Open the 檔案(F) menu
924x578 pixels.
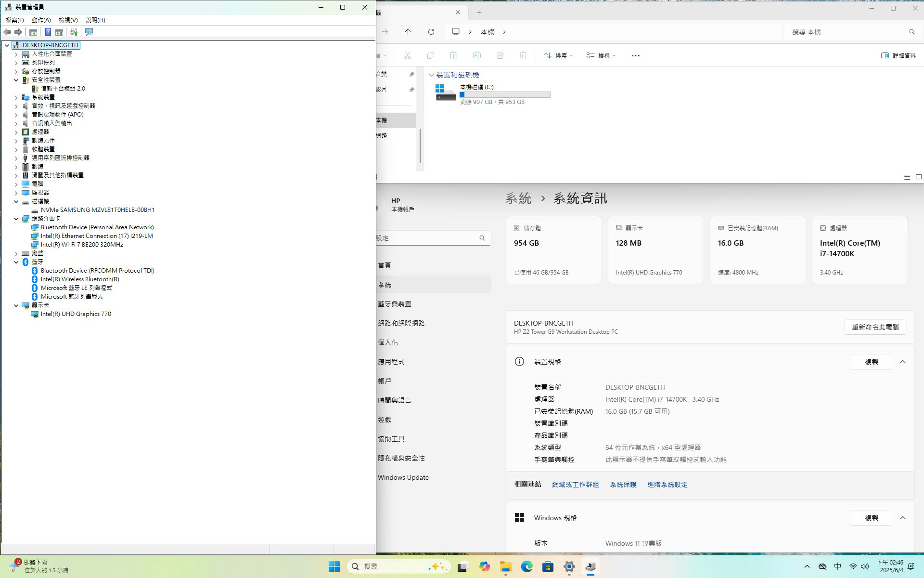click(x=15, y=20)
